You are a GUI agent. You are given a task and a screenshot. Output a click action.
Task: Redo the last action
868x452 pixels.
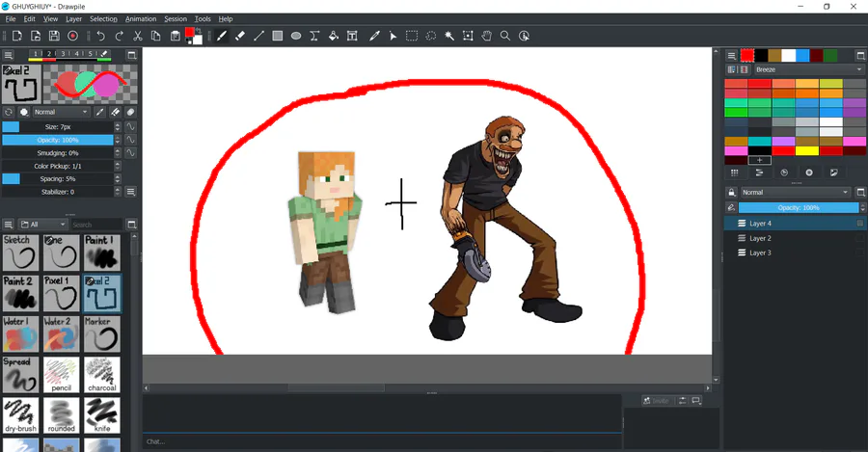(119, 36)
